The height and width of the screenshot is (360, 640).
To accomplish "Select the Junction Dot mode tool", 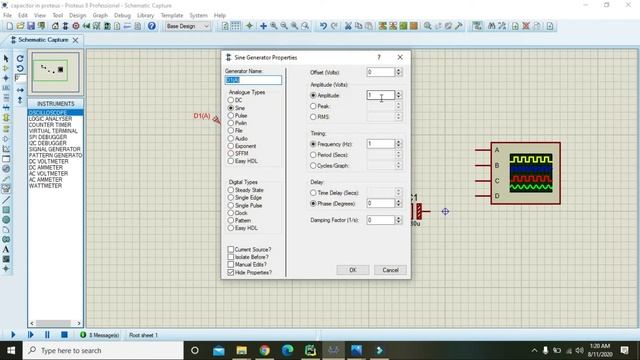I will coord(6,78).
